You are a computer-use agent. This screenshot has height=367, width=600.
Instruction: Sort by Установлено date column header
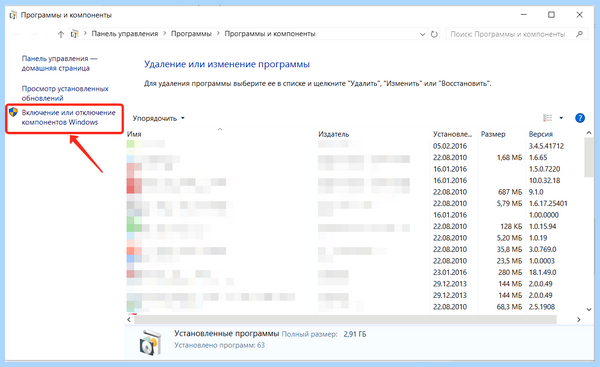pos(453,134)
